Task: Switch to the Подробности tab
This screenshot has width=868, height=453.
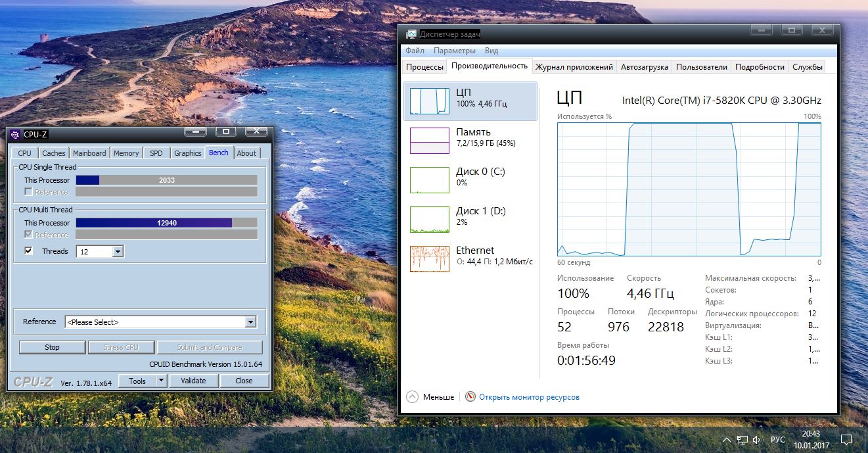Action: pos(760,67)
